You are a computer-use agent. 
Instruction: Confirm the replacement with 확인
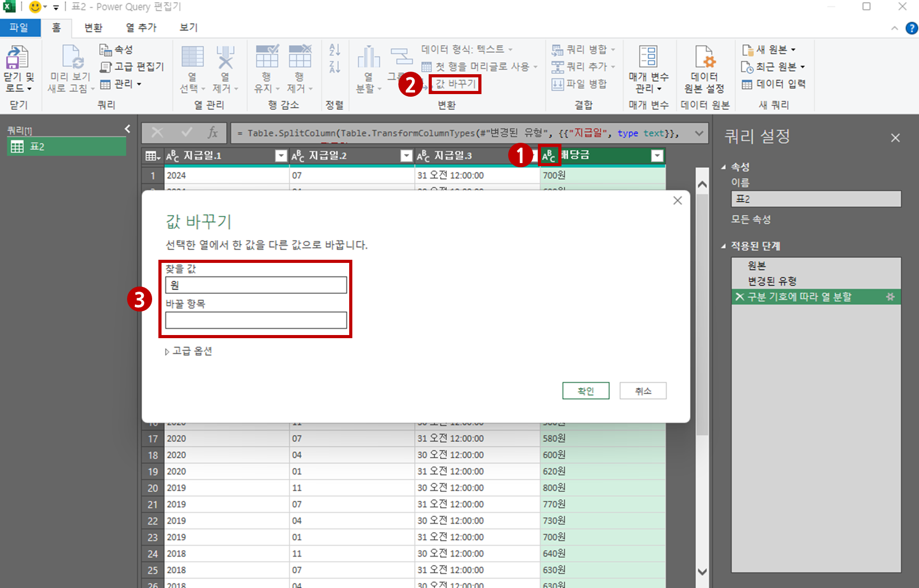click(x=585, y=390)
